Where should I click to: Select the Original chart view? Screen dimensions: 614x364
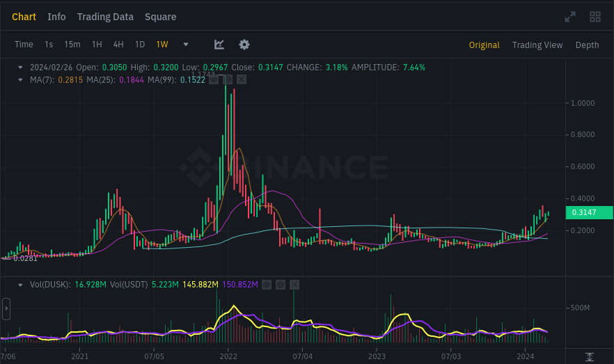[485, 45]
